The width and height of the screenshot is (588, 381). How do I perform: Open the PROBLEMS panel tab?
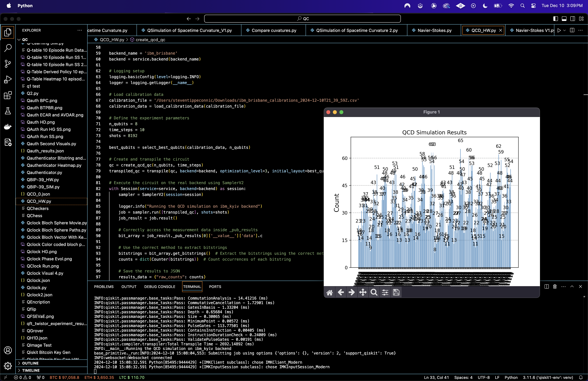(104, 286)
